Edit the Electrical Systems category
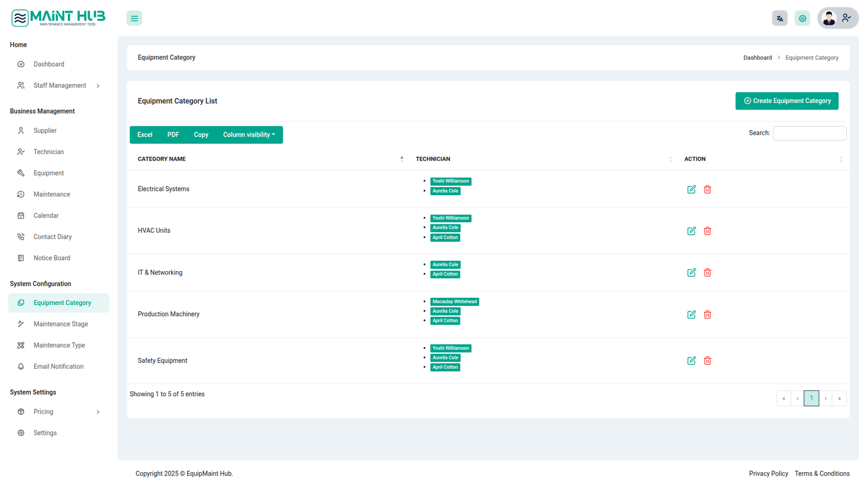This screenshot has width=868, height=488. (x=691, y=189)
